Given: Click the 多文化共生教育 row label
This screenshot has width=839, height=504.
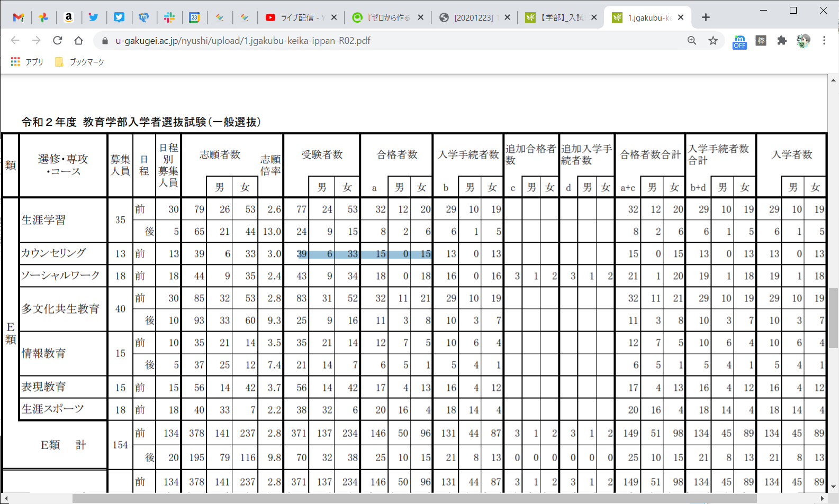Looking at the screenshot, I should [x=60, y=309].
